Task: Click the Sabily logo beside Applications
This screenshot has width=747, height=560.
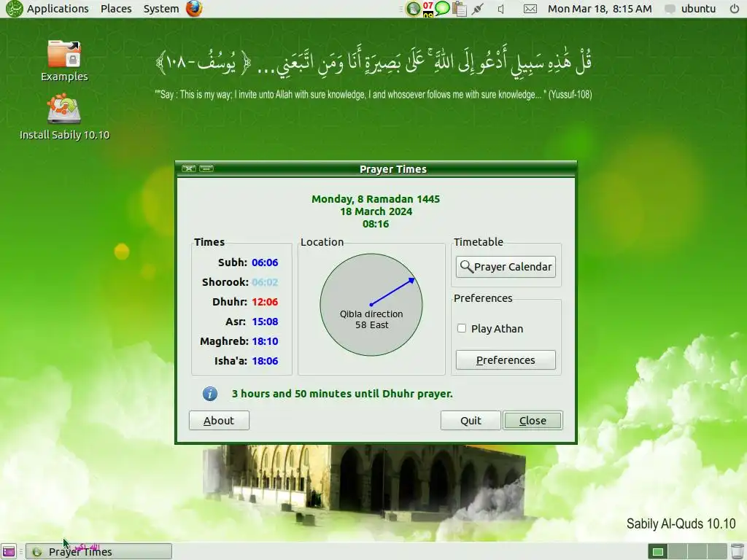Action: point(15,9)
